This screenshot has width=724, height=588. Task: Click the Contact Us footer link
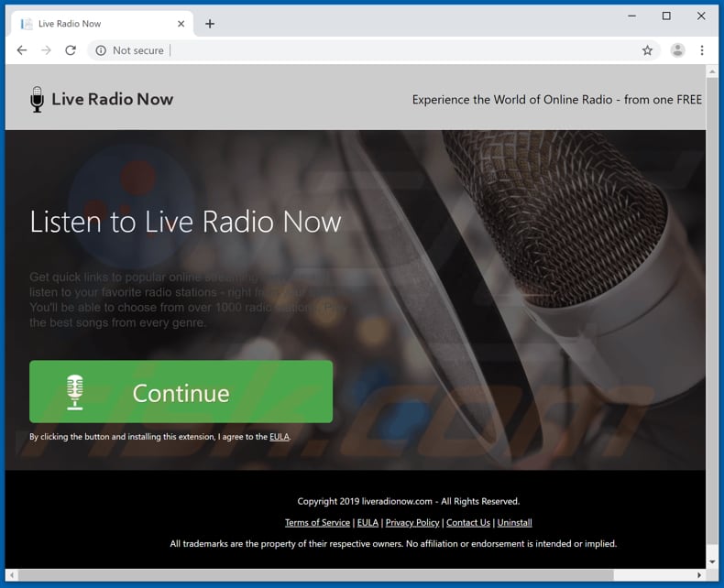pos(467,522)
